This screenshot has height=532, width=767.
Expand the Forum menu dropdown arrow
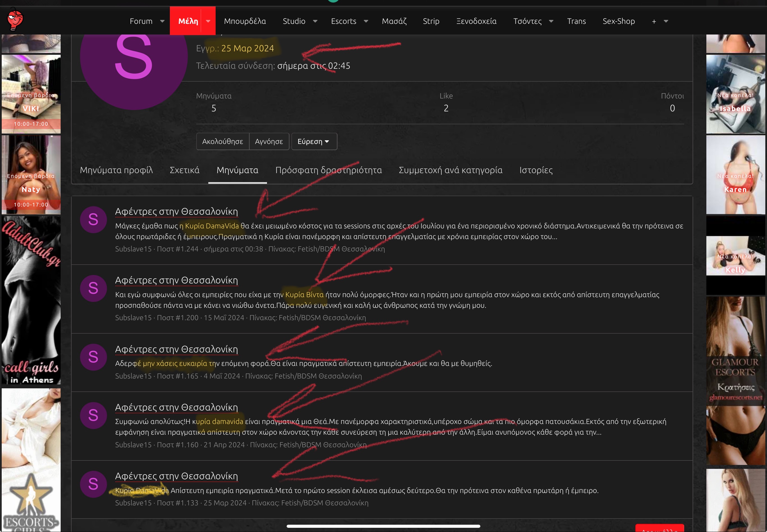coord(162,21)
